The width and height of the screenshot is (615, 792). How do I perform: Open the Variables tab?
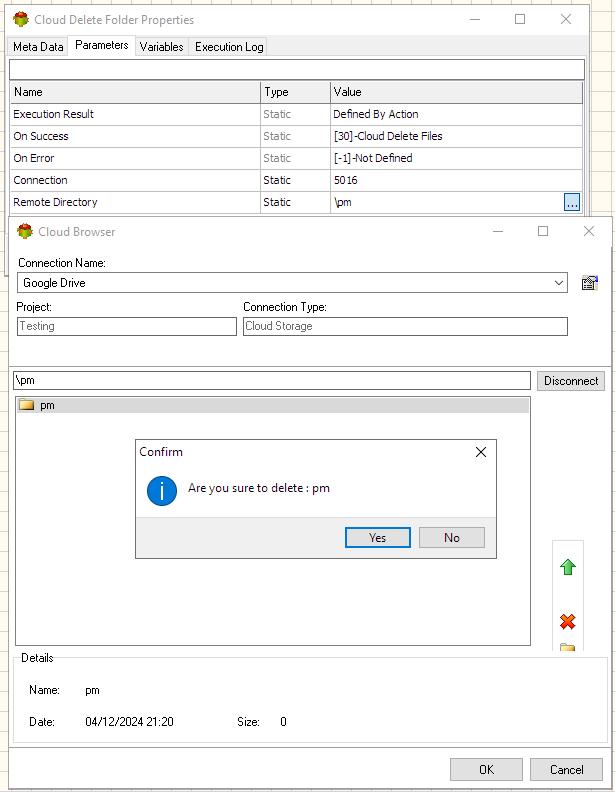coord(162,46)
